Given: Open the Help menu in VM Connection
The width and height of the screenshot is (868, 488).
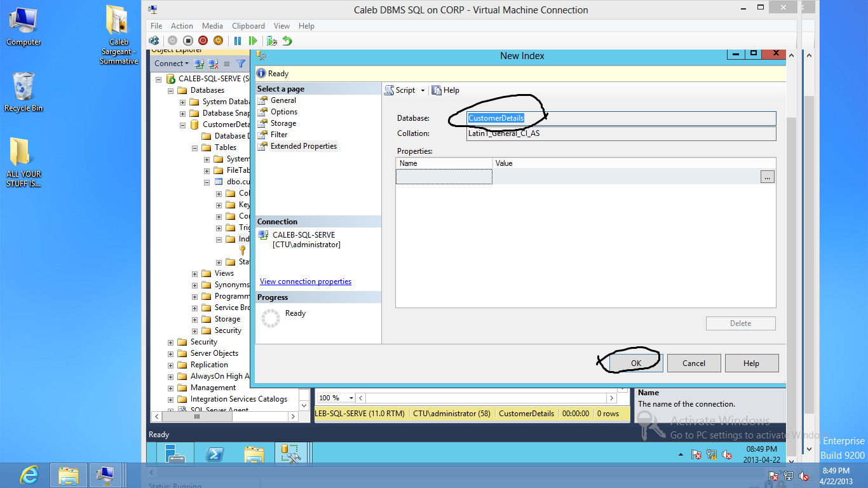Looking at the screenshot, I should 306,26.
